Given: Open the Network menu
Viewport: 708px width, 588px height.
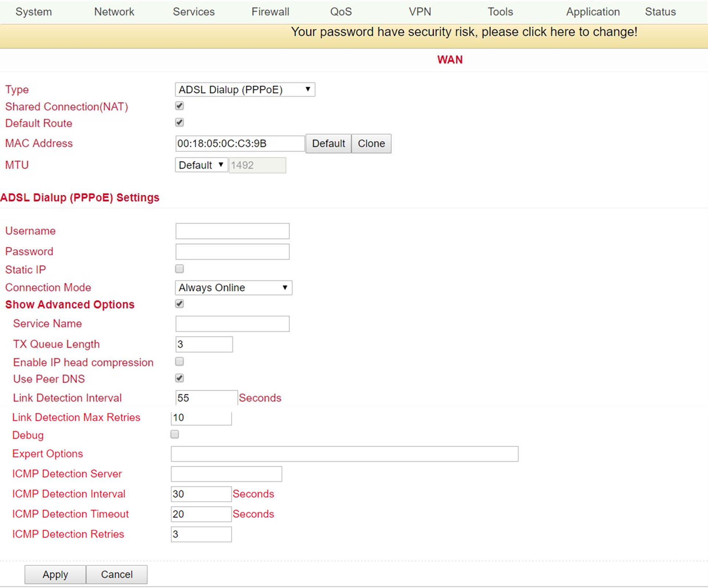Looking at the screenshot, I should pos(114,11).
